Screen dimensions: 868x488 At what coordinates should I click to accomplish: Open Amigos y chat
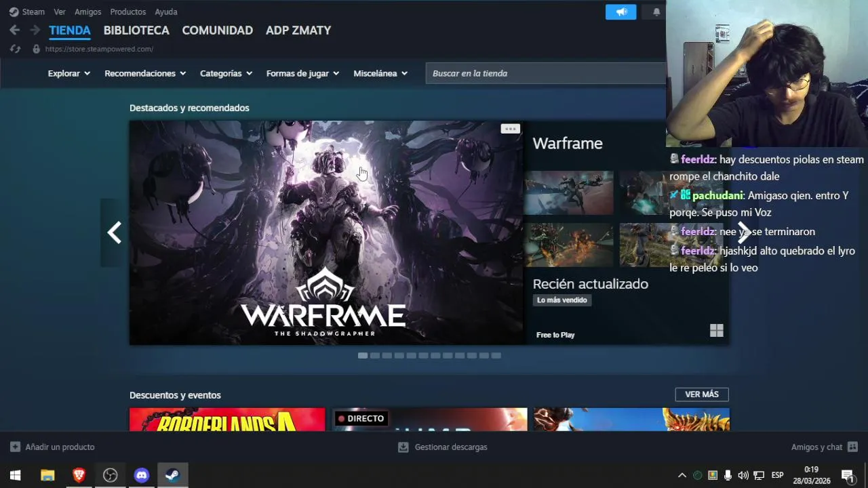coord(825,447)
